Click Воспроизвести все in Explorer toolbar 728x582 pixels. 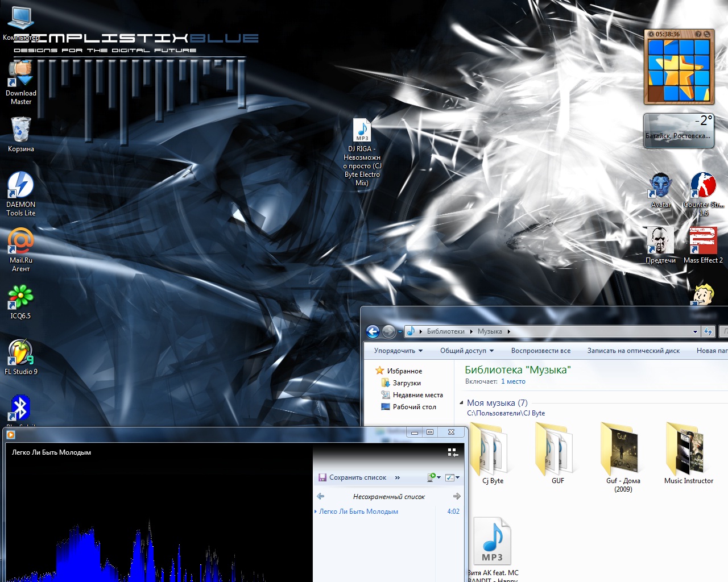pos(541,351)
